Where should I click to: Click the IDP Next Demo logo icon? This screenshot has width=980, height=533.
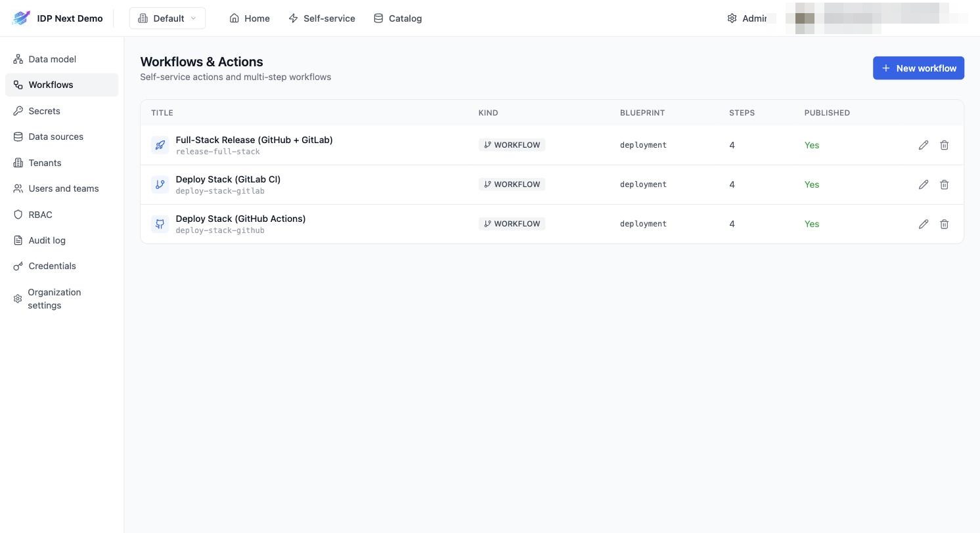point(21,18)
